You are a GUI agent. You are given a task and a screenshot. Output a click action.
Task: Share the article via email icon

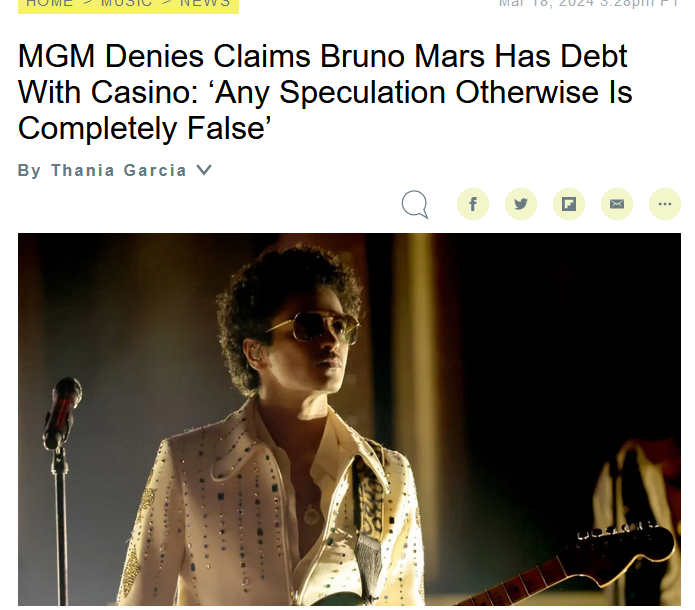(617, 204)
